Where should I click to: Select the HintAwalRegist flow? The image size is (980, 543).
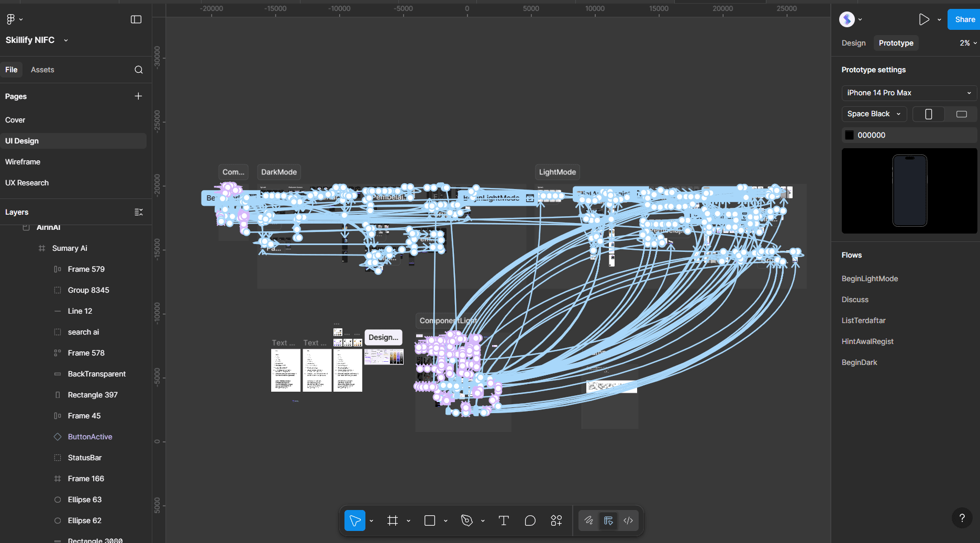click(x=867, y=341)
